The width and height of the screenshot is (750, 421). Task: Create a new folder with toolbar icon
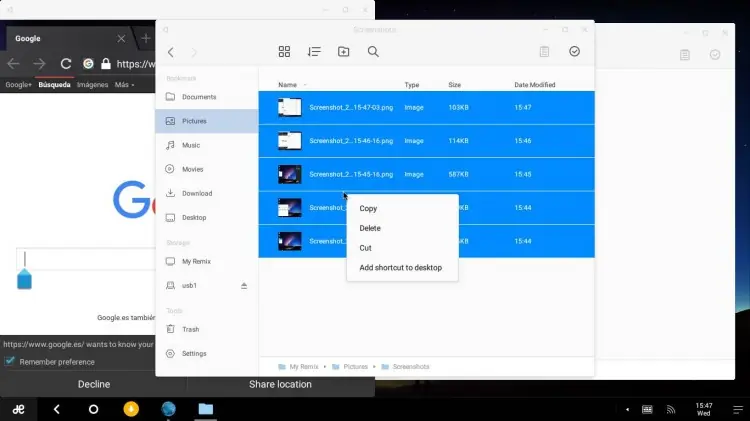pyautogui.click(x=343, y=51)
